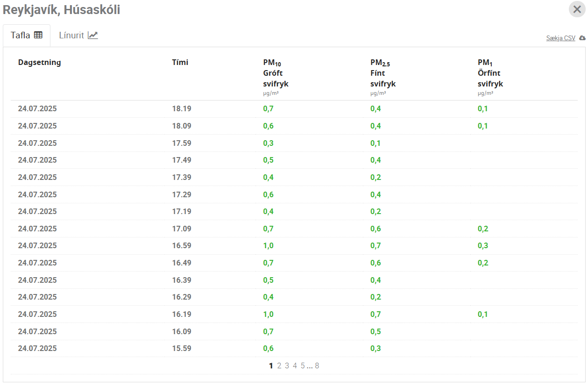Click the PM2.5 Fínt svifryk header
Image resolution: width=588 pixels, height=387 pixels.
tap(383, 73)
